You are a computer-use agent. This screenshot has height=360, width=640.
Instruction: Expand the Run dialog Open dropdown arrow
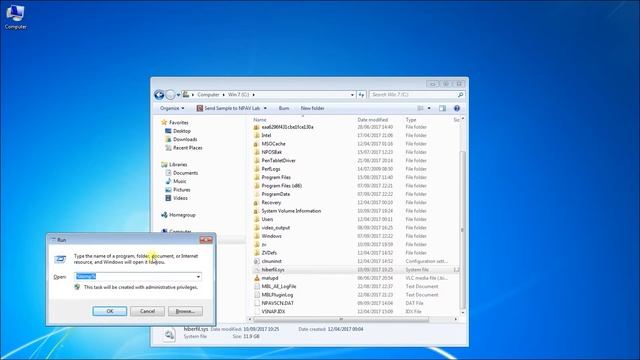(198, 276)
